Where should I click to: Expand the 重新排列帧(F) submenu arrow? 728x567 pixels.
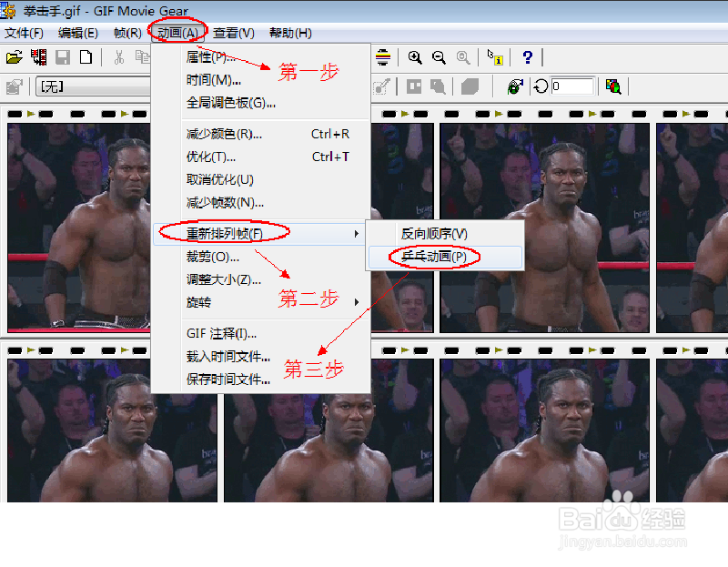click(356, 234)
